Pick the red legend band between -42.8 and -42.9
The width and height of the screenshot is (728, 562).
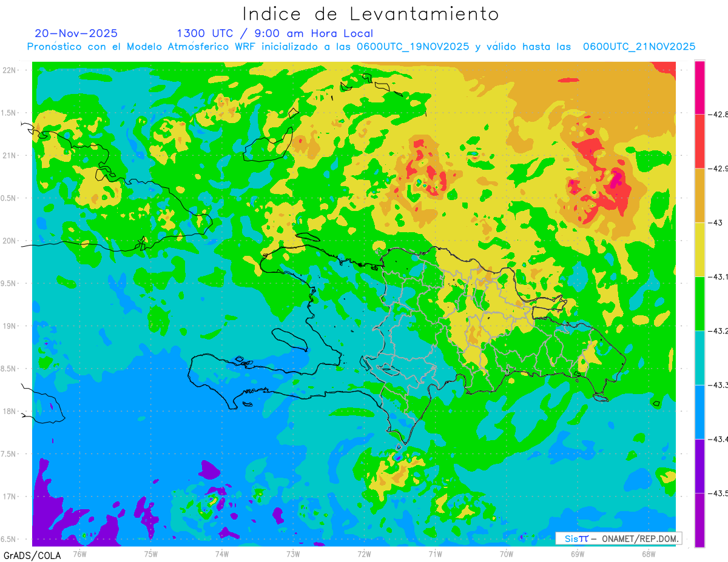pos(700,141)
